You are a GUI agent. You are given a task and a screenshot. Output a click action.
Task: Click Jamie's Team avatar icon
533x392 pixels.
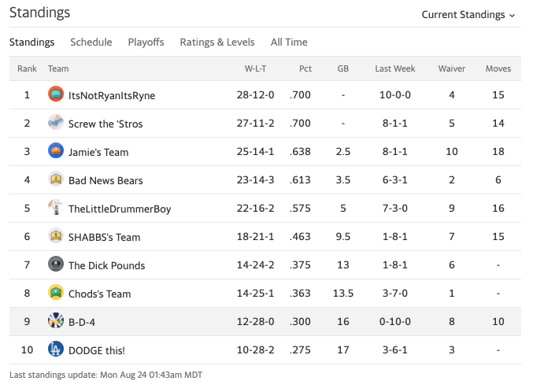click(x=55, y=151)
